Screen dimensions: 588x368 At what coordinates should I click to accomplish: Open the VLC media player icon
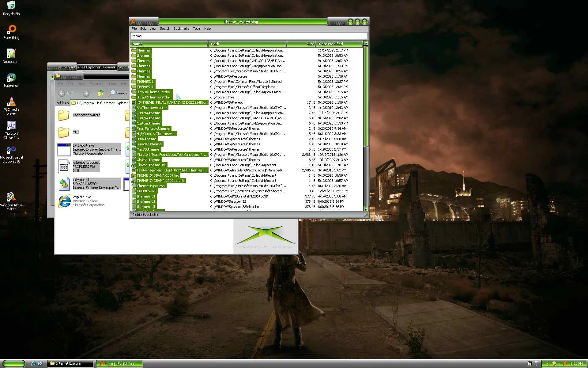click(11, 102)
